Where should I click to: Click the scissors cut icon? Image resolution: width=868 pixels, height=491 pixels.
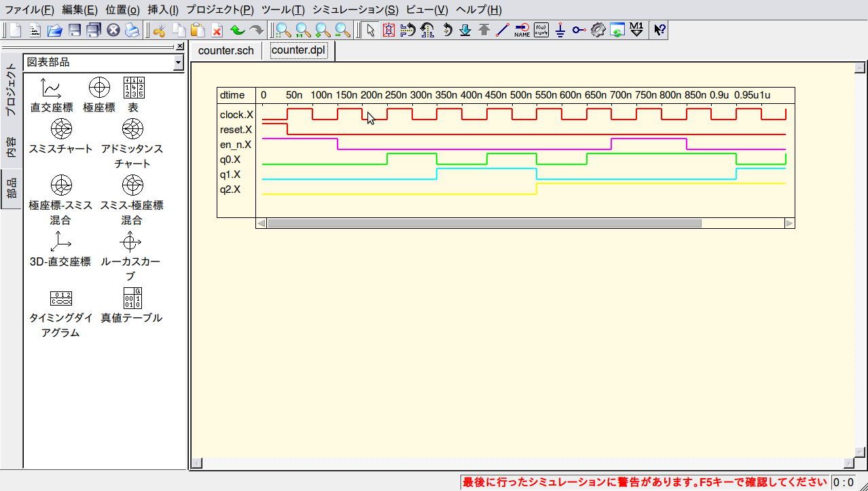tap(160, 30)
